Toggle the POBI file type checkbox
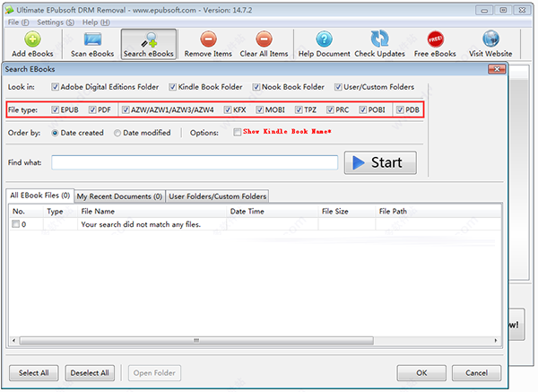Screen dimensions: 538x392 coord(362,109)
